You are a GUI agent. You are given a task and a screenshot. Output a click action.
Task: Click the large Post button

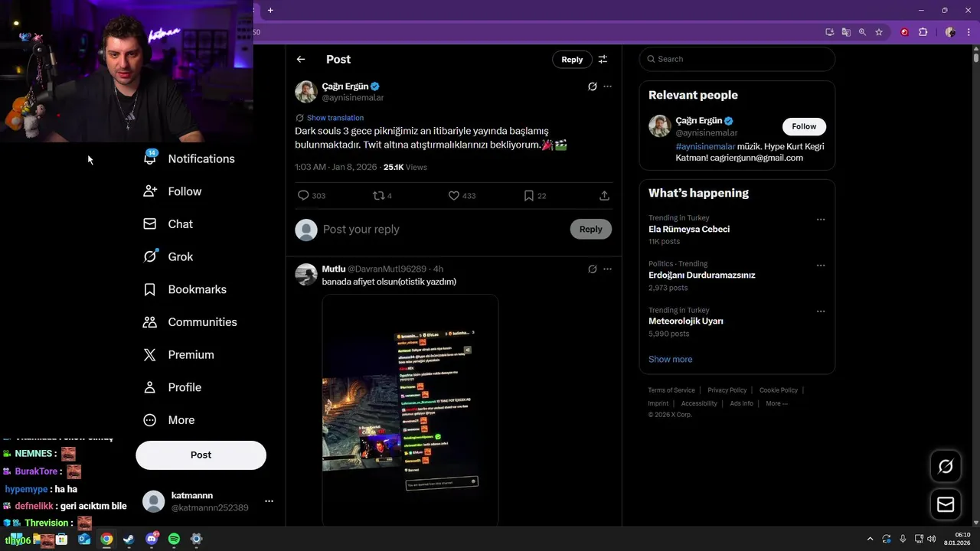[201, 455]
